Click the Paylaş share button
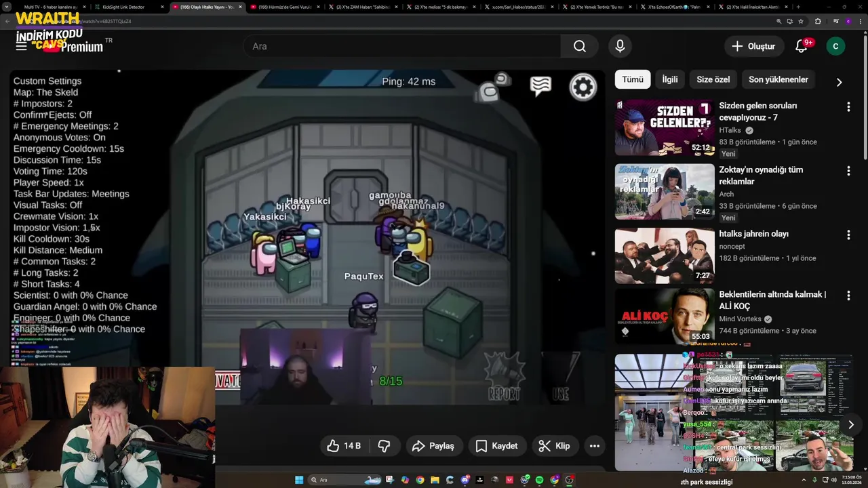 pos(434,445)
